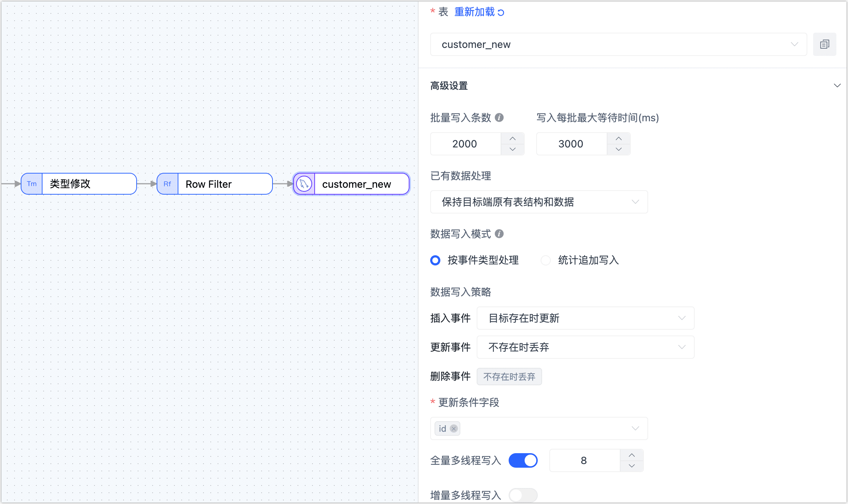Image resolution: width=848 pixels, height=504 pixels.
Task: Collapse the 高级设置 section
Action: click(x=837, y=86)
